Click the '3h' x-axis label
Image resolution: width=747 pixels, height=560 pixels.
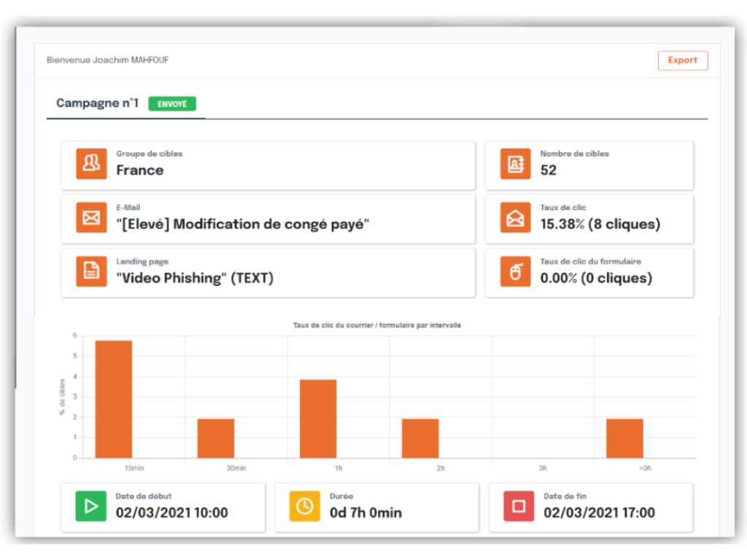(543, 468)
